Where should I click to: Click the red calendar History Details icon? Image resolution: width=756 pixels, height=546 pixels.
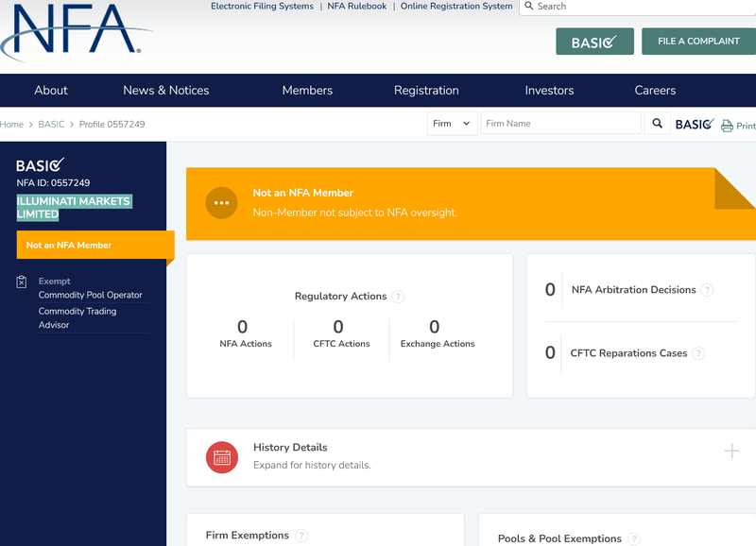point(222,457)
